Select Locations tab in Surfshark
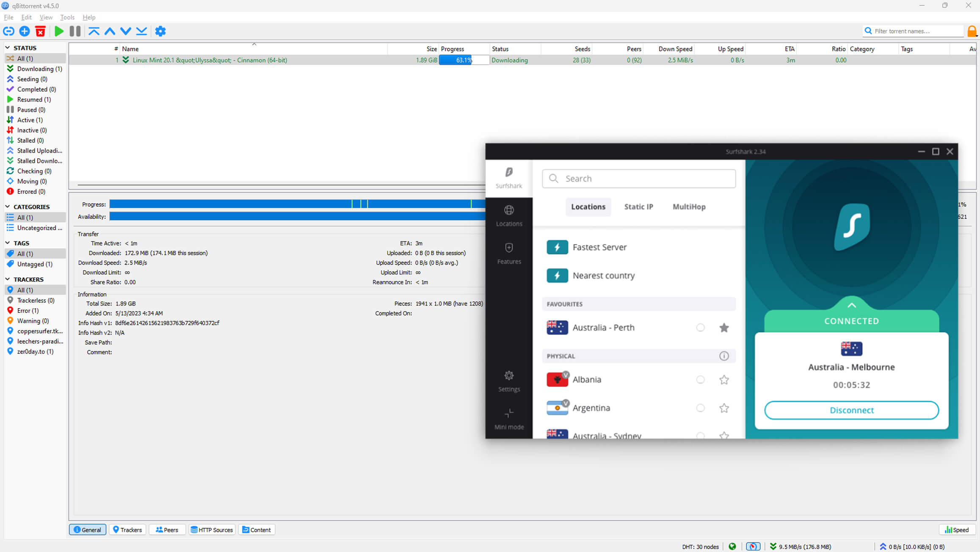This screenshot has width=980, height=552. 588,207
